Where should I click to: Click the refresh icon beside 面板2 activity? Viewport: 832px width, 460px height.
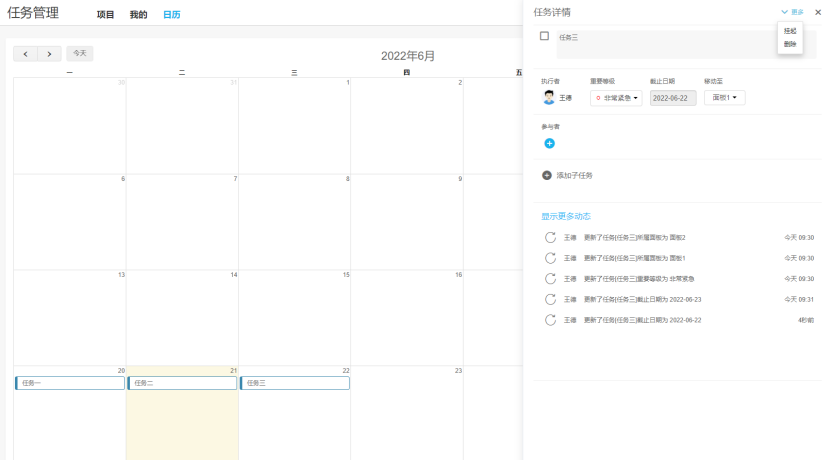click(x=550, y=237)
